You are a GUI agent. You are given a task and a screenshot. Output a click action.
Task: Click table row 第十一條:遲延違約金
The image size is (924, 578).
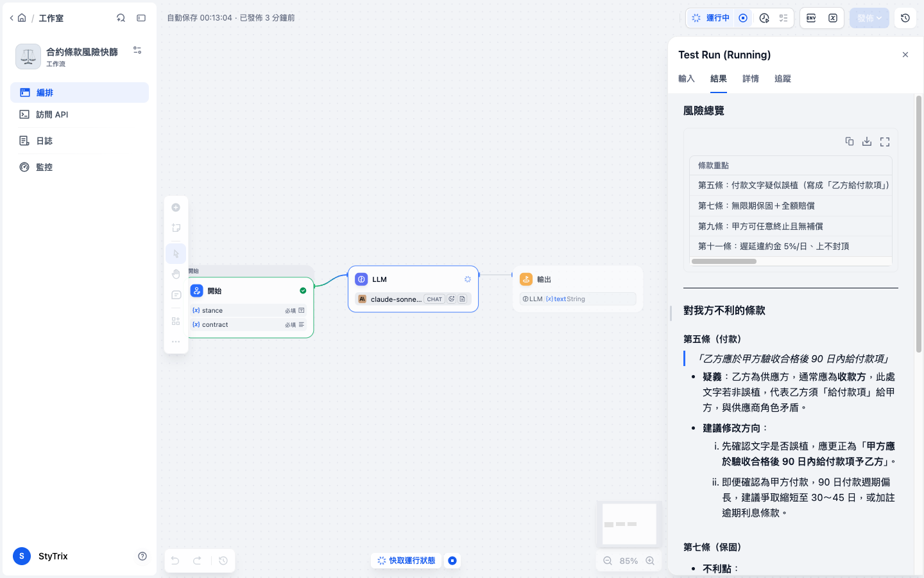791,246
